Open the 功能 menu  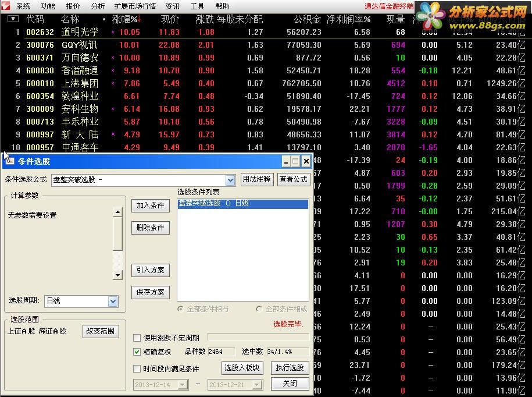tap(48, 6)
